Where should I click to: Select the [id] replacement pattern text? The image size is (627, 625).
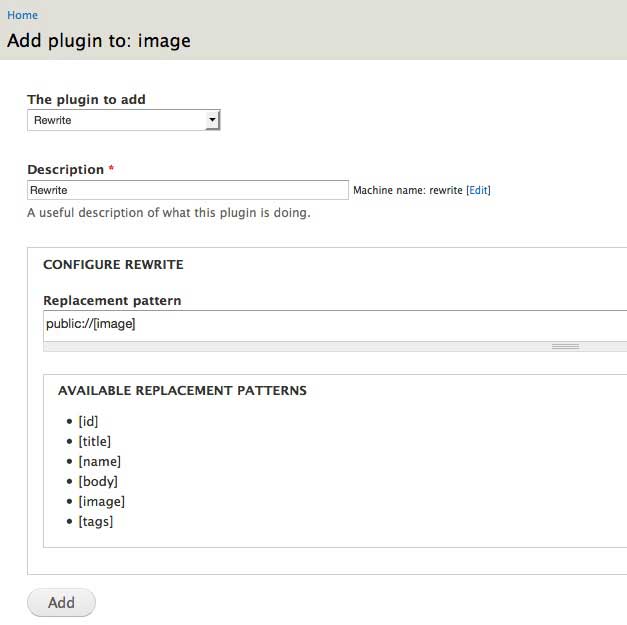(x=88, y=421)
